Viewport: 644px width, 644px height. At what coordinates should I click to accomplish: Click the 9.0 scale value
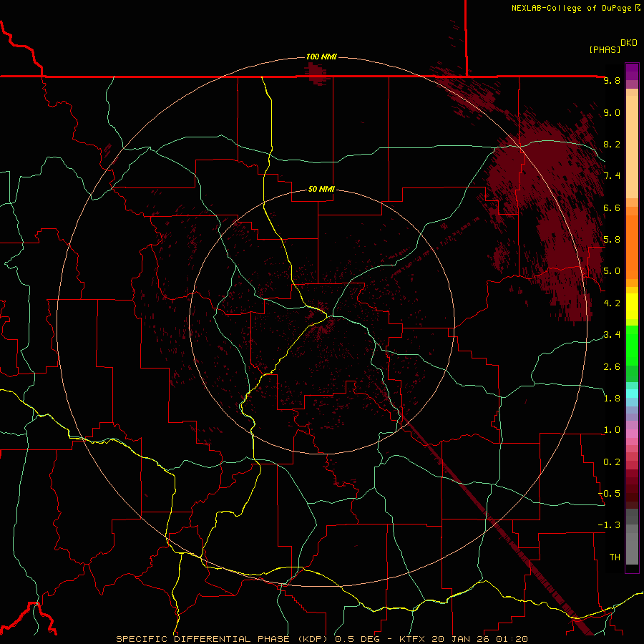(x=612, y=112)
